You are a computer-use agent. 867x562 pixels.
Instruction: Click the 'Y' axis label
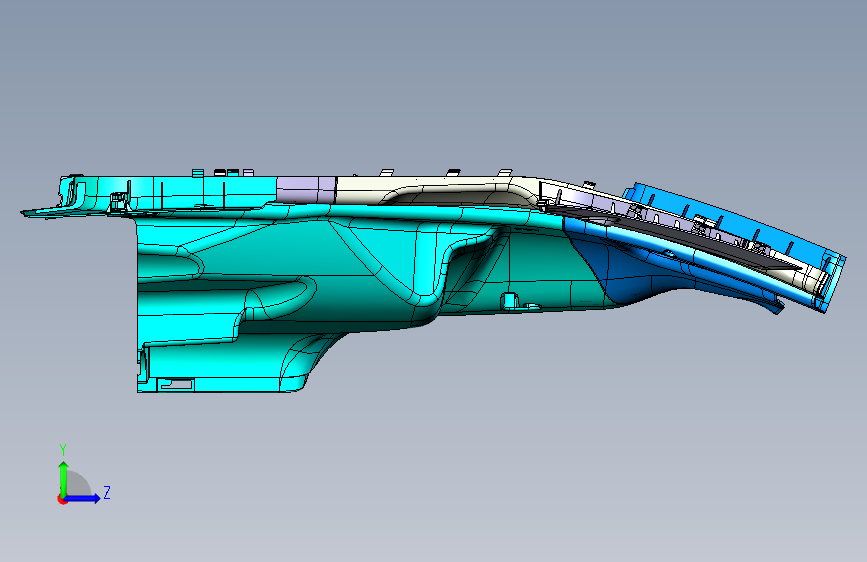(63, 450)
